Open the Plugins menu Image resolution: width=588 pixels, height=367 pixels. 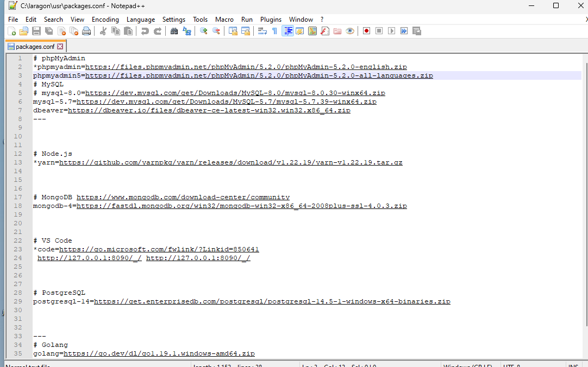click(271, 20)
